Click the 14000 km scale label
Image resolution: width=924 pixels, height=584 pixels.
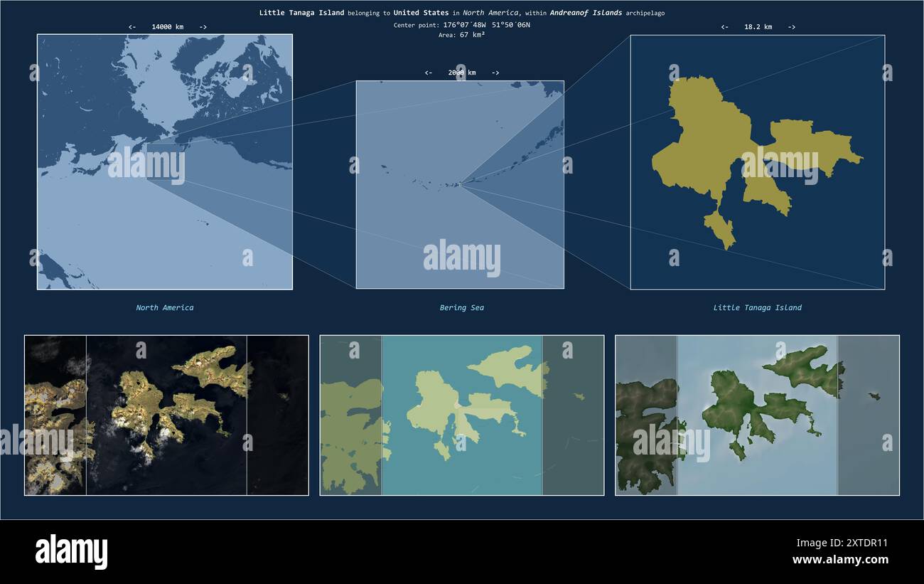pos(168,27)
